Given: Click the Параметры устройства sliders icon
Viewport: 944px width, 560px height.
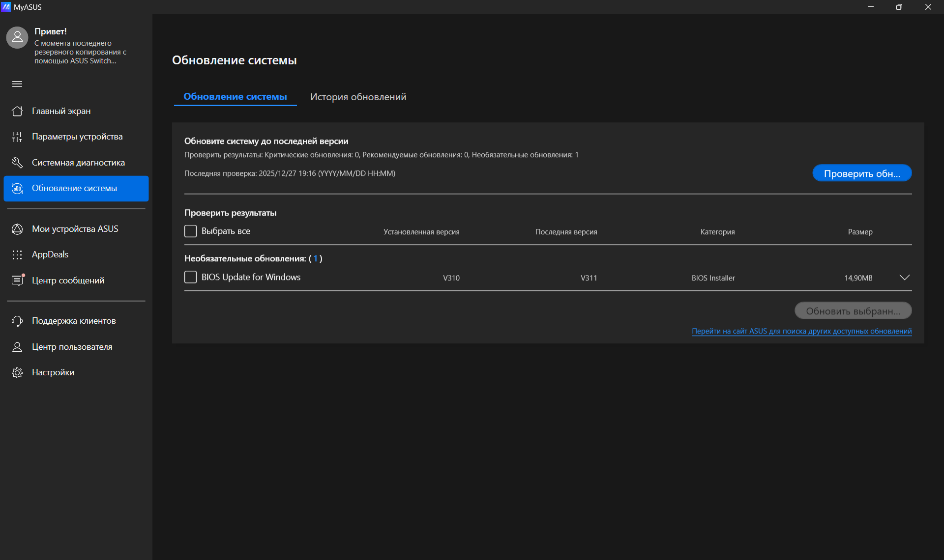Looking at the screenshot, I should click(17, 137).
